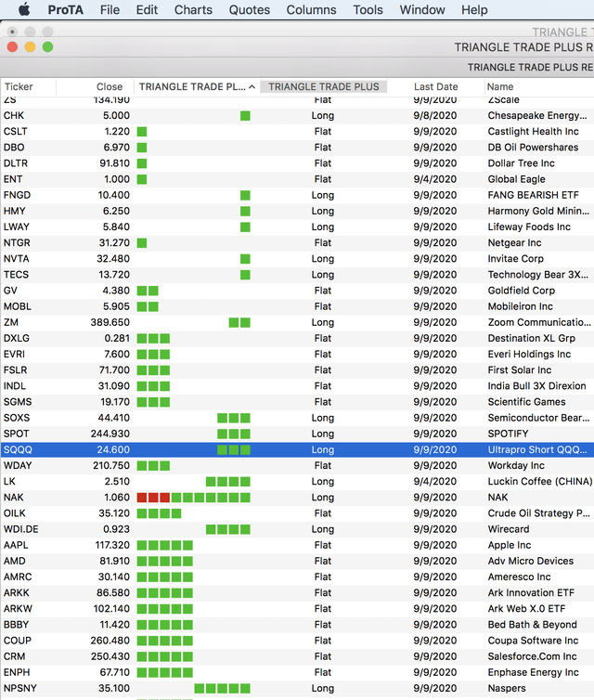Click NAK ticker
Screen dimensions: 594x700
tap(14, 498)
